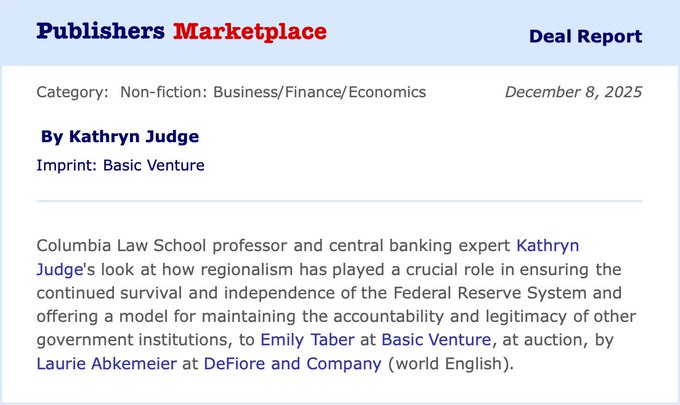Click the By Kathryn Judge author heading

[x=120, y=136]
